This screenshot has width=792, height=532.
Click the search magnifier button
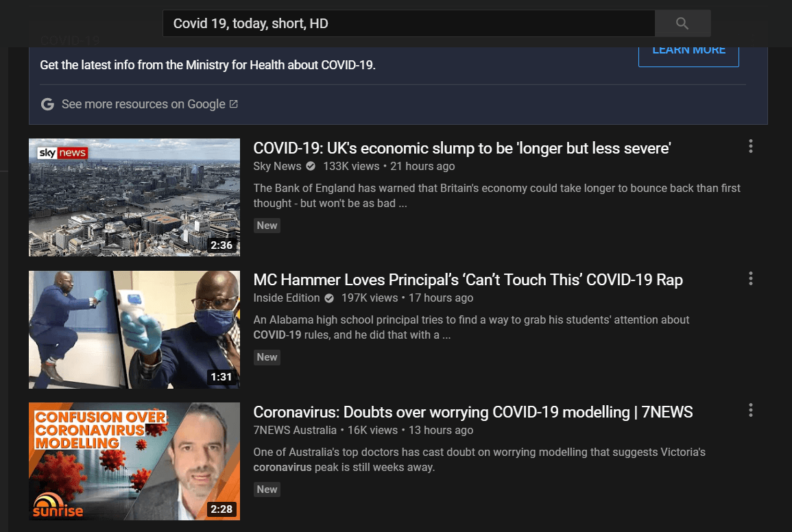[682, 23]
